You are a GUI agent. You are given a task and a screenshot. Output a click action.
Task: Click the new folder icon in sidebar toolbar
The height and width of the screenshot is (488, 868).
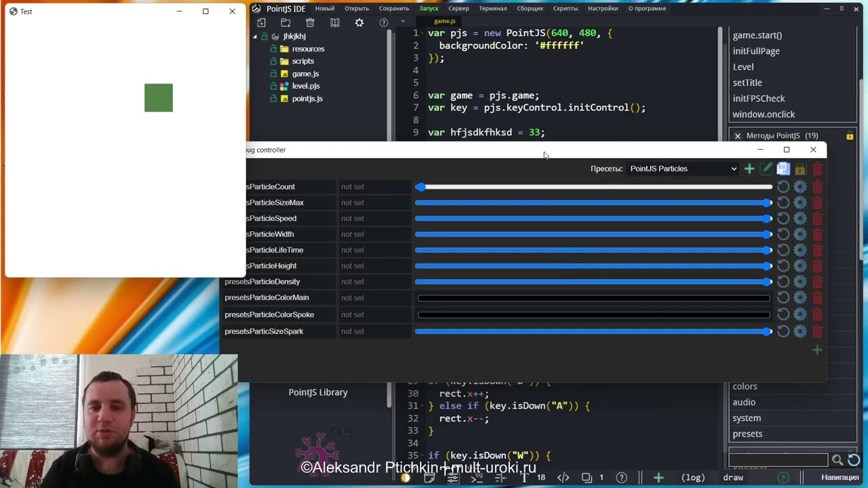coord(285,22)
